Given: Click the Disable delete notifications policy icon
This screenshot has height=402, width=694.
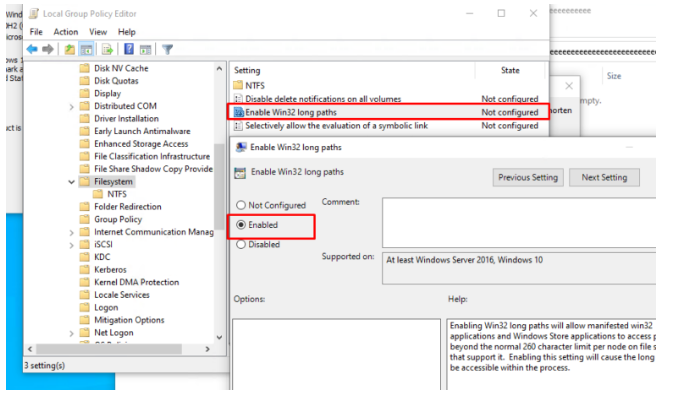Looking at the screenshot, I should (x=238, y=99).
